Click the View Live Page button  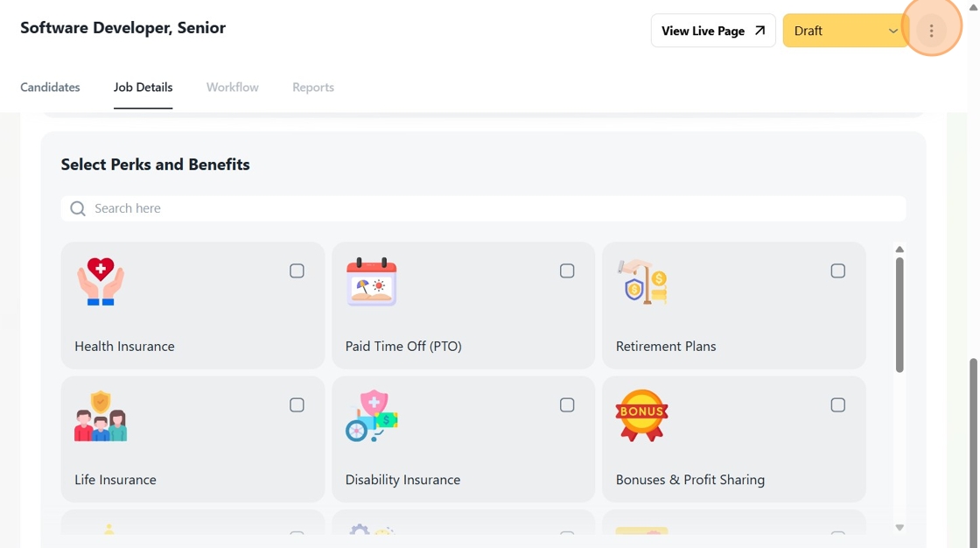point(713,31)
